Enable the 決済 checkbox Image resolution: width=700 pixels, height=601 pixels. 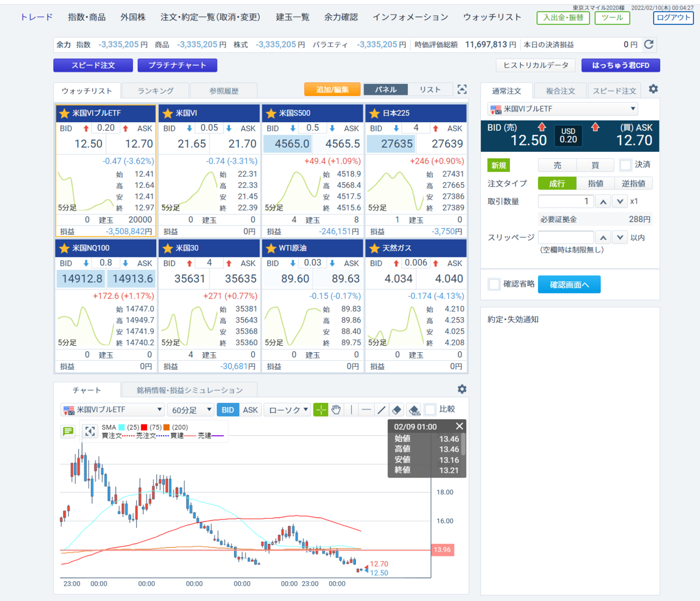625,165
